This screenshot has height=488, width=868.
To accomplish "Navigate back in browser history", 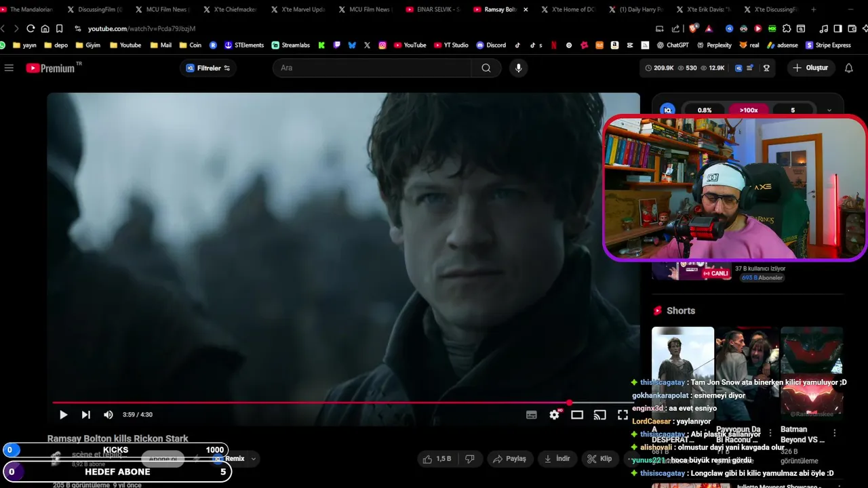I will (x=3, y=28).
